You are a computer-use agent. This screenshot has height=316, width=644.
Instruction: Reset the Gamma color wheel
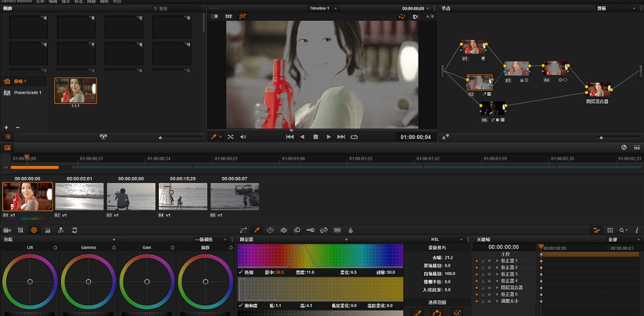(114, 248)
